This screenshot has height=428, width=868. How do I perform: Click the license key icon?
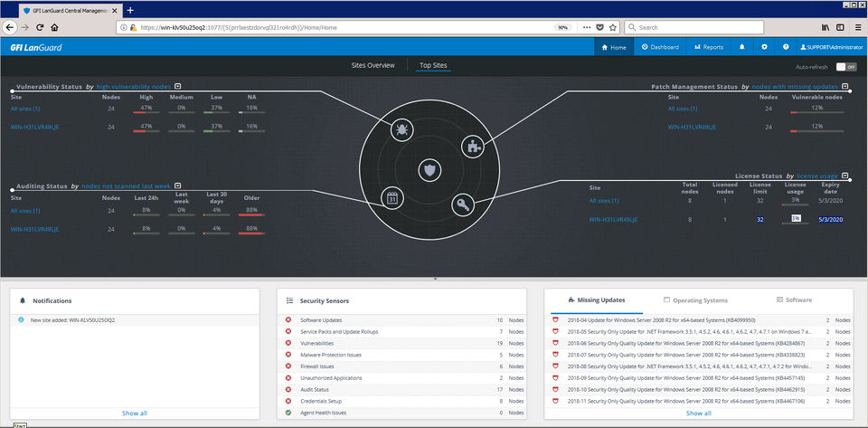point(463,204)
